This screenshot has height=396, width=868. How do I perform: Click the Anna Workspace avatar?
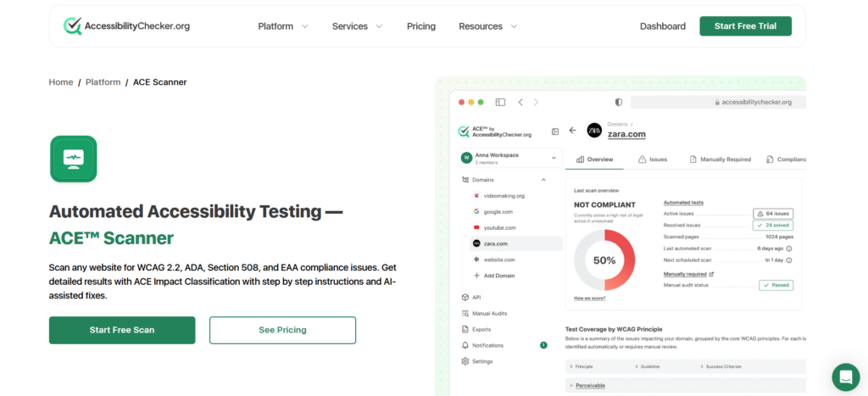(467, 159)
